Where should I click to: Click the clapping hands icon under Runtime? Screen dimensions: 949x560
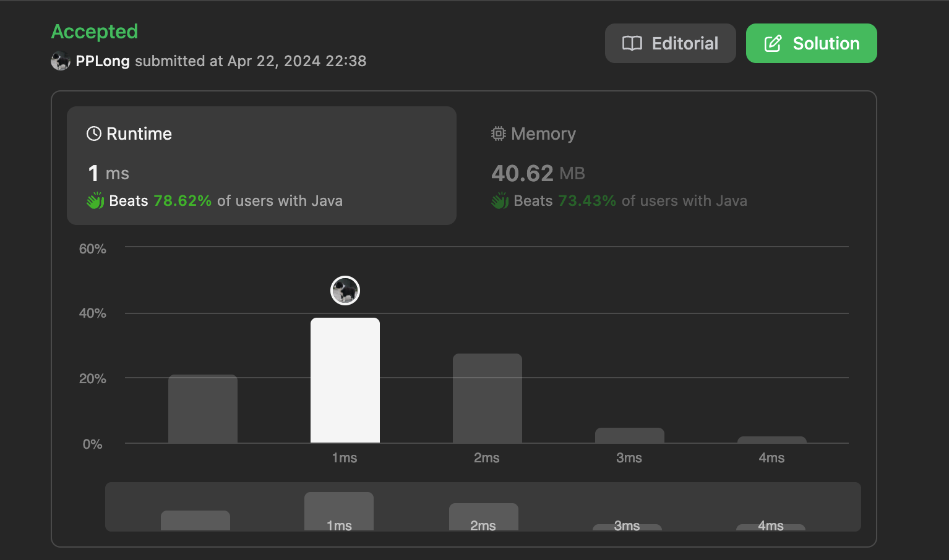pos(95,200)
